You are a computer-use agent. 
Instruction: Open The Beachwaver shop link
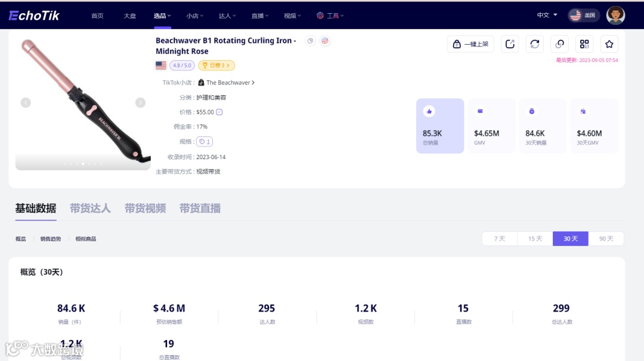click(x=230, y=82)
